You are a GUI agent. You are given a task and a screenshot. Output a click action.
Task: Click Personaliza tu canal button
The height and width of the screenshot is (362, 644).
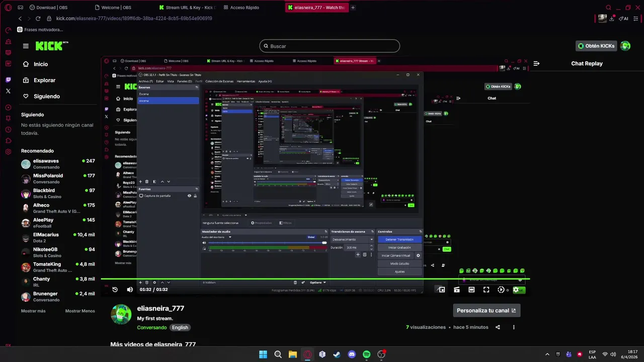(487, 310)
